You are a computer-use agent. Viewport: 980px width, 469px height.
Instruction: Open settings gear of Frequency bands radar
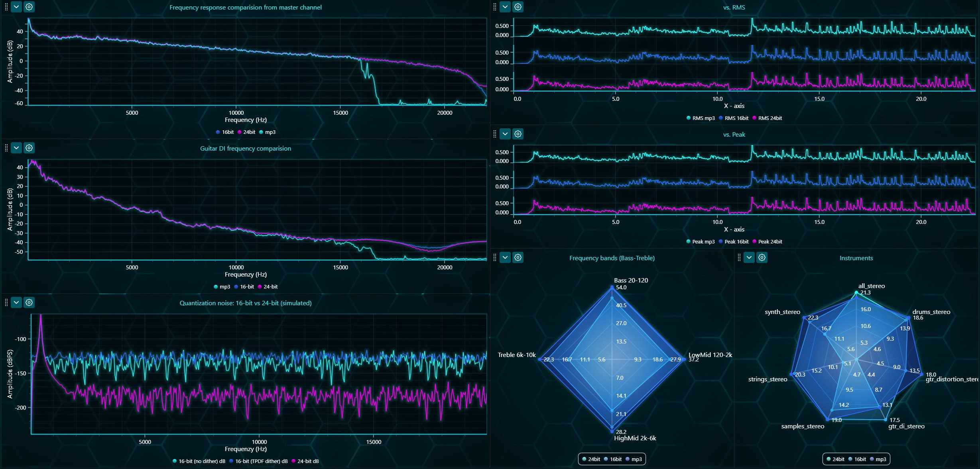(518, 257)
